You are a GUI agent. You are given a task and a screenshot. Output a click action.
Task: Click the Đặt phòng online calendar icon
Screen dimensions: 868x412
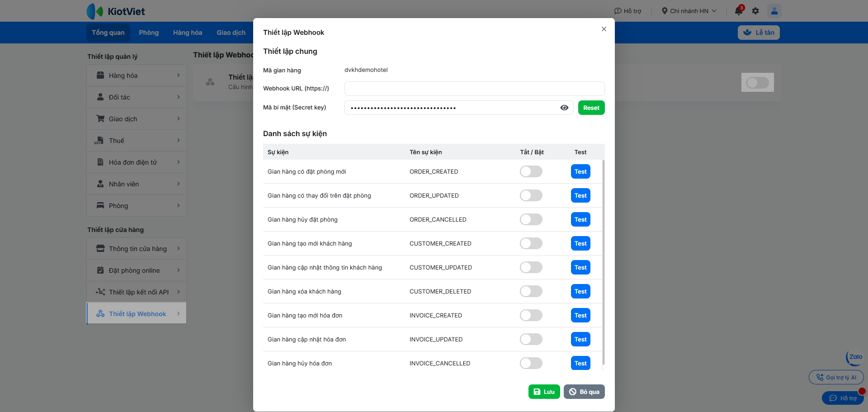point(100,270)
